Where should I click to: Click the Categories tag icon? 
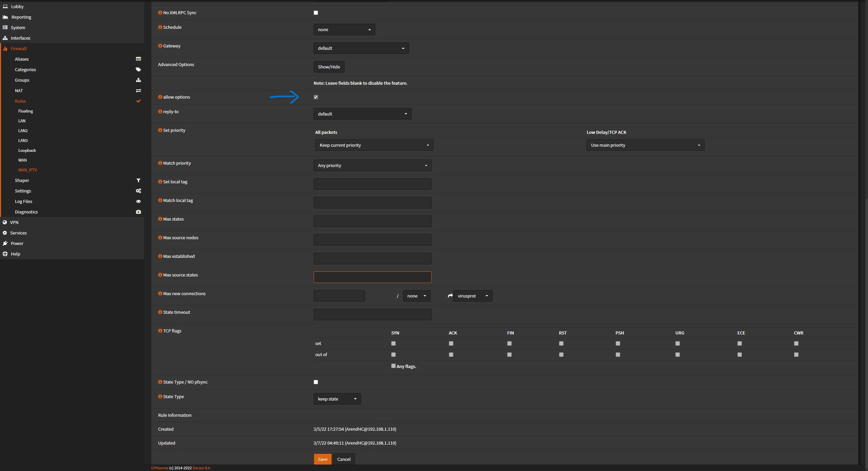138,69
